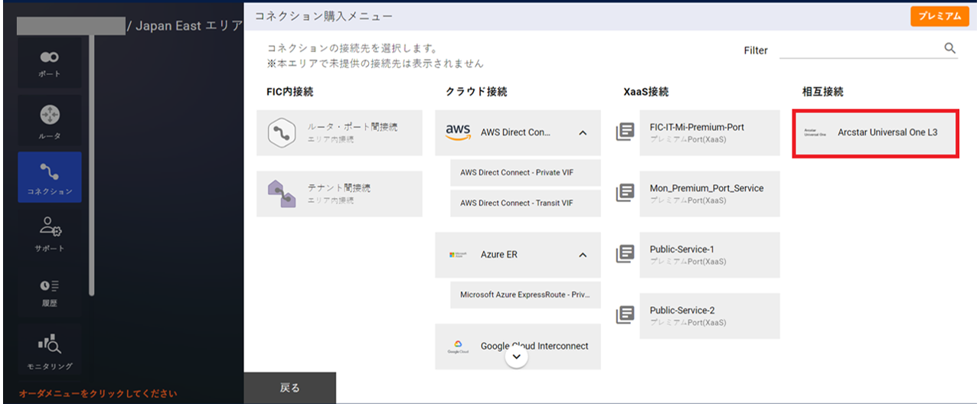The height and width of the screenshot is (404, 980).
Task: Click the search magnifier icon beside Filter
Action: tap(949, 48)
